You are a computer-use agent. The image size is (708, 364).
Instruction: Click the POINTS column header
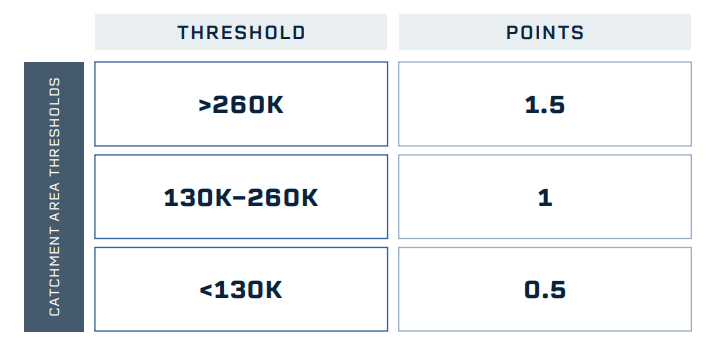545,32
